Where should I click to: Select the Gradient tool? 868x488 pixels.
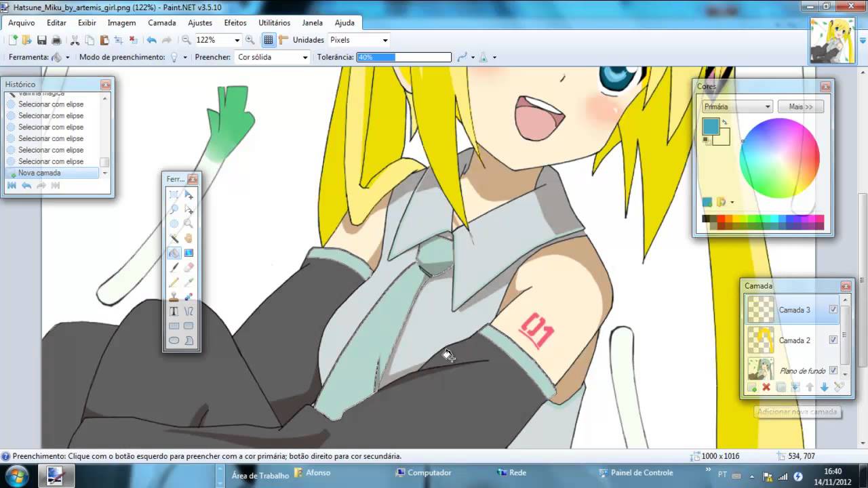[x=189, y=253]
